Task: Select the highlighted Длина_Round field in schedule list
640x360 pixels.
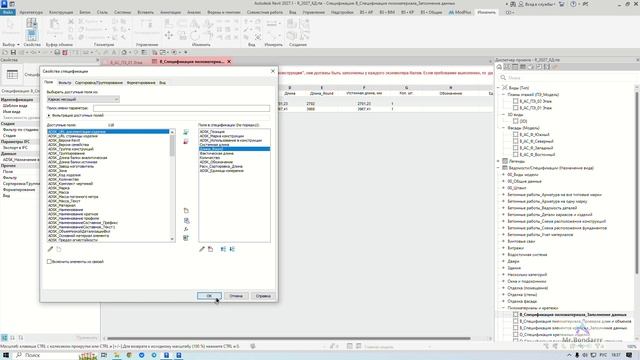Action: pos(234,149)
